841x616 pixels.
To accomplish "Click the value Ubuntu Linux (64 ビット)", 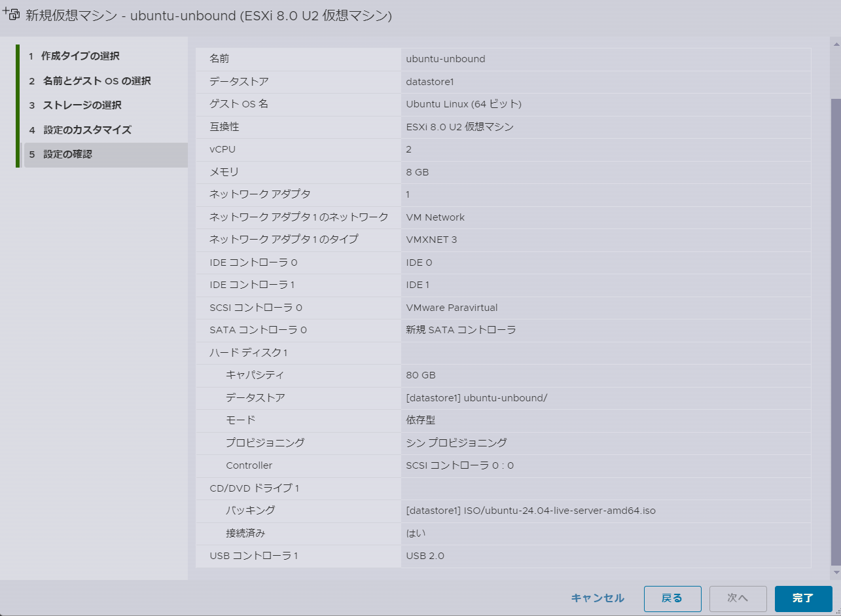I will coord(463,104).
